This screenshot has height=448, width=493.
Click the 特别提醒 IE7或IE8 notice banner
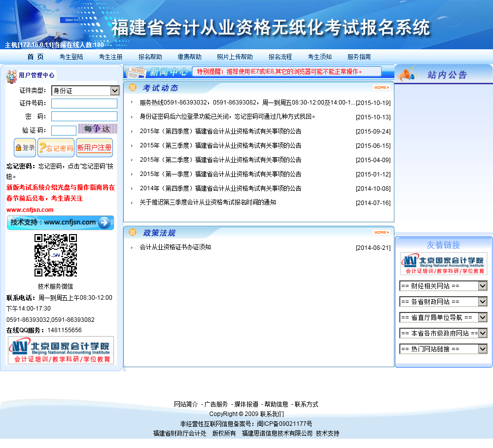tap(286, 71)
